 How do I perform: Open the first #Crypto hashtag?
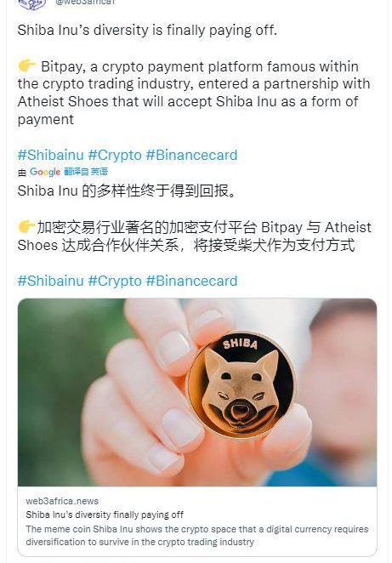coord(115,155)
